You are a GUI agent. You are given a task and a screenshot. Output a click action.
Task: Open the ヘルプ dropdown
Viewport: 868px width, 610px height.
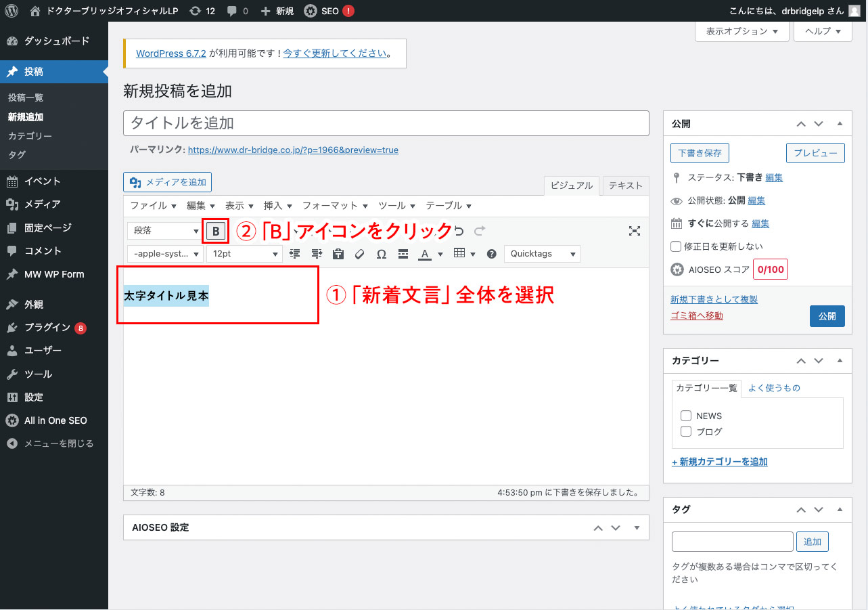click(x=823, y=31)
